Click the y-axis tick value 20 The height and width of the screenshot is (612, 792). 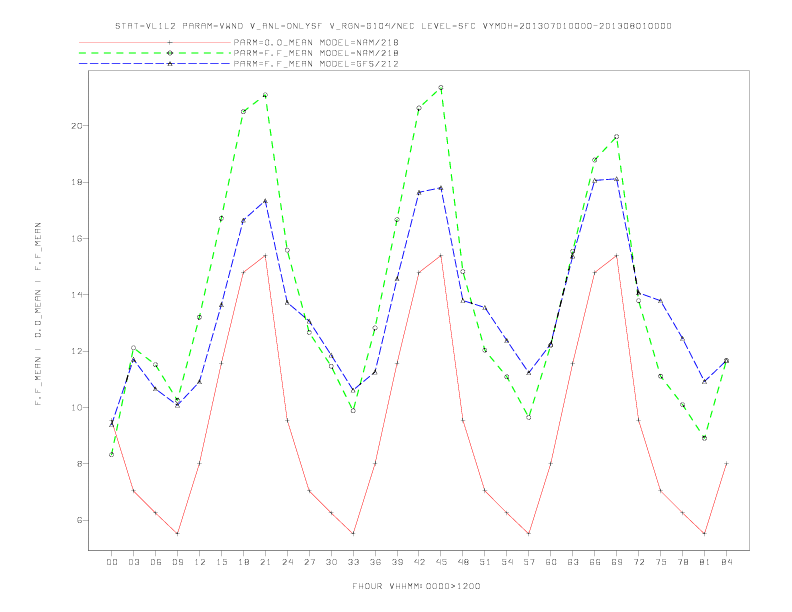[x=77, y=125]
